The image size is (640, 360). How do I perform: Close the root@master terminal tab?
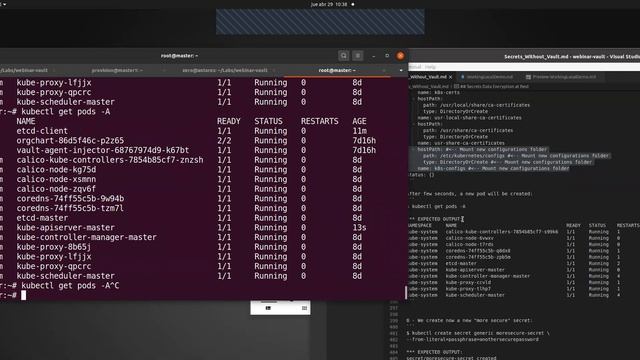384,70
